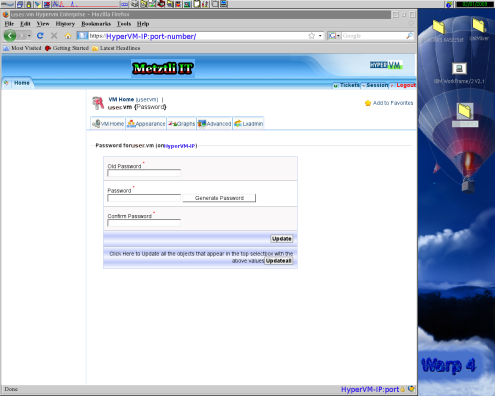The width and height of the screenshot is (495, 396).
Task: Bookmark this page with the star icon
Action: [x=311, y=36]
